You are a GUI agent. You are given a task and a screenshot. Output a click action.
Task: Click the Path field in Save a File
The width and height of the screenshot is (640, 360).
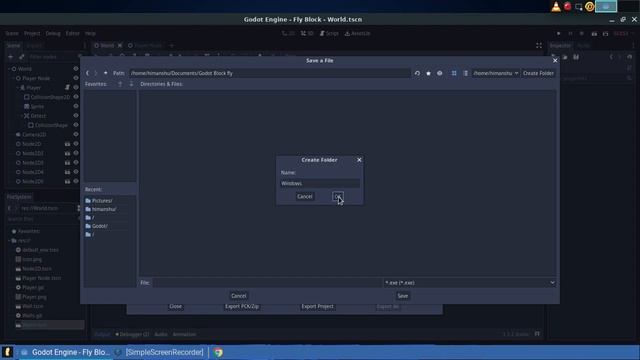[x=269, y=73]
